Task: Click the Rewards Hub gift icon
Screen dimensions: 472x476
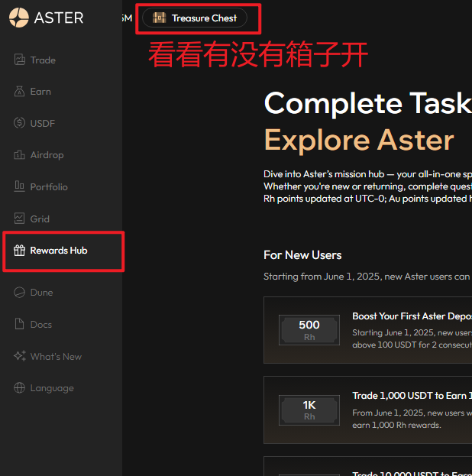Action: (19, 251)
